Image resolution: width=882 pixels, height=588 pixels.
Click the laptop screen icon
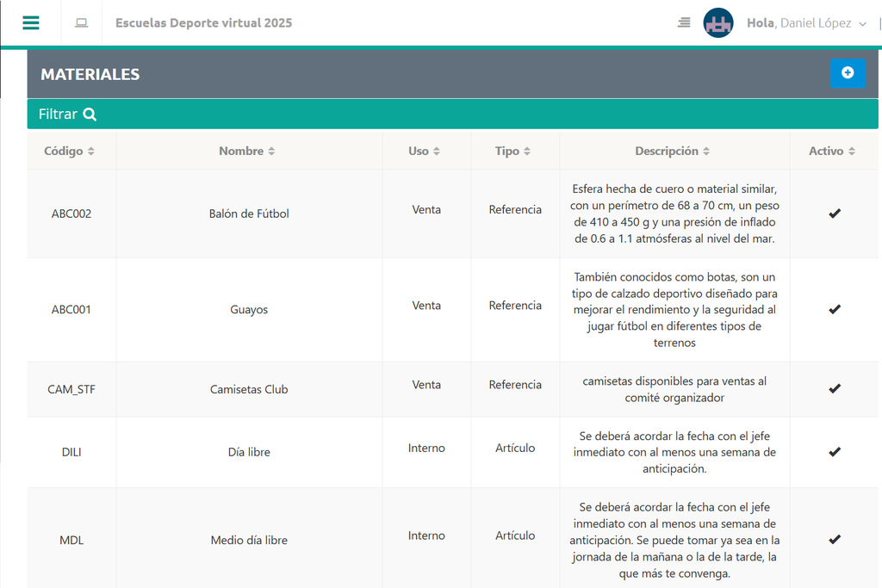(x=82, y=22)
